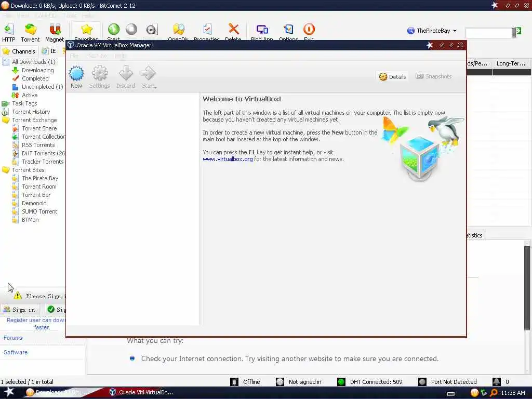Select Torrent Exchange folder
Viewport: 532px width, 399px height.
pos(34,120)
